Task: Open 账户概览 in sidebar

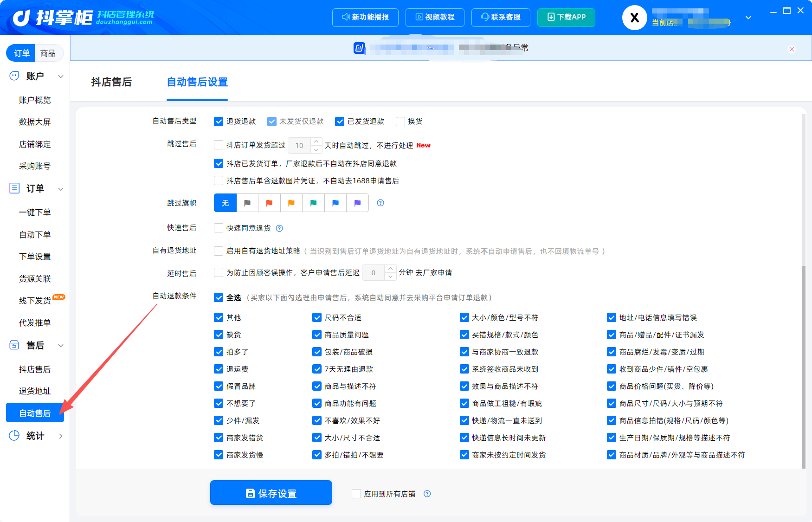Action: pyautogui.click(x=35, y=100)
